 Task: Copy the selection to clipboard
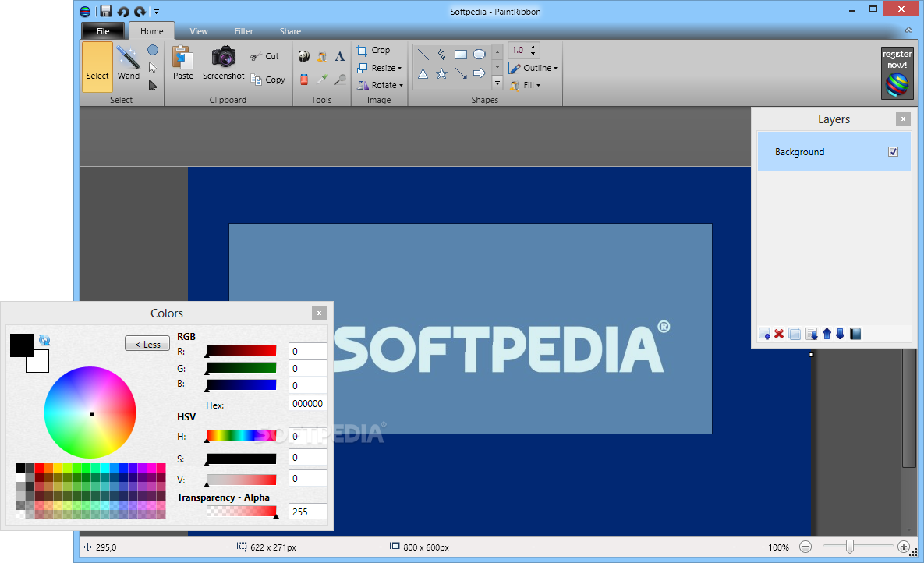pyautogui.click(x=267, y=80)
